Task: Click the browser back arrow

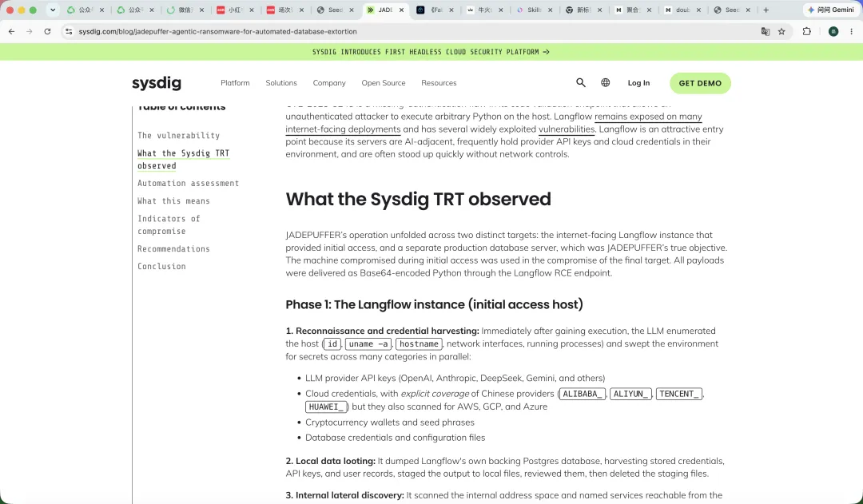Action: click(x=11, y=31)
